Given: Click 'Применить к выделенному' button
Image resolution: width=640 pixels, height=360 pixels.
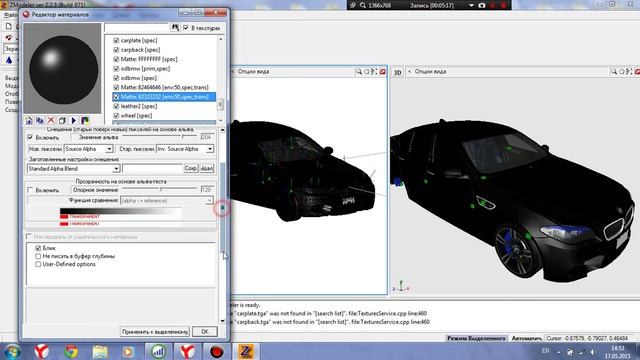Looking at the screenshot, I should (x=155, y=332).
